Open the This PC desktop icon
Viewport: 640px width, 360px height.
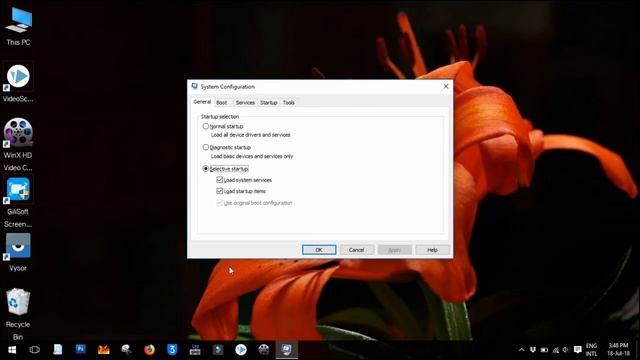coord(18,26)
